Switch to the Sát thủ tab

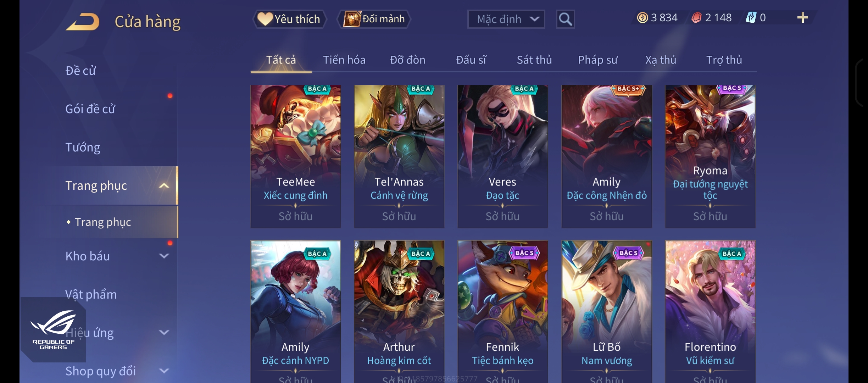point(534,60)
